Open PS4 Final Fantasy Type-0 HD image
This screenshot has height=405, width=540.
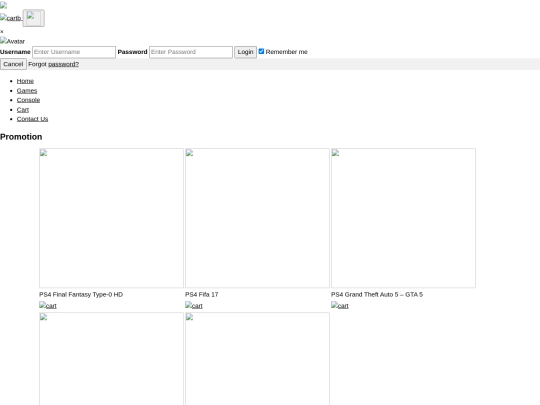111,218
